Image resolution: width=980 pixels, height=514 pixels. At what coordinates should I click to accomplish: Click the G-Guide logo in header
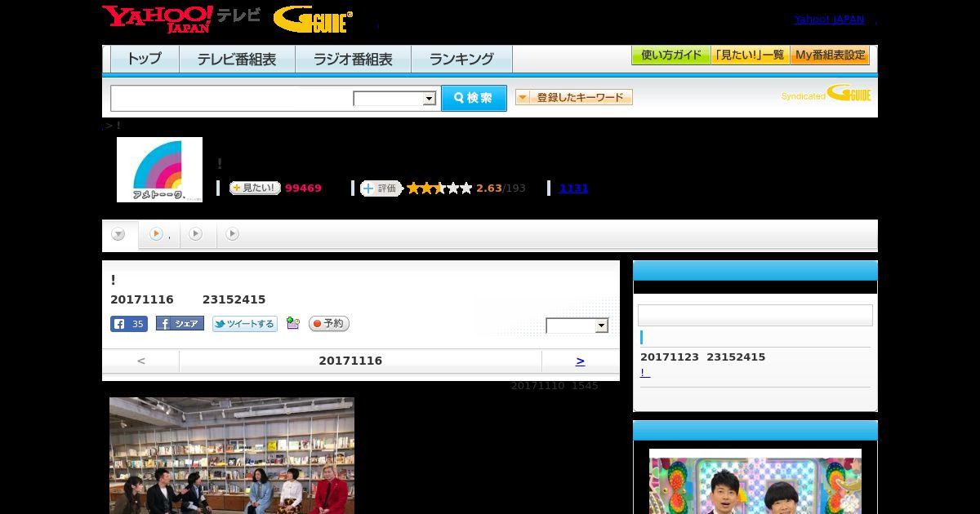pos(313,20)
